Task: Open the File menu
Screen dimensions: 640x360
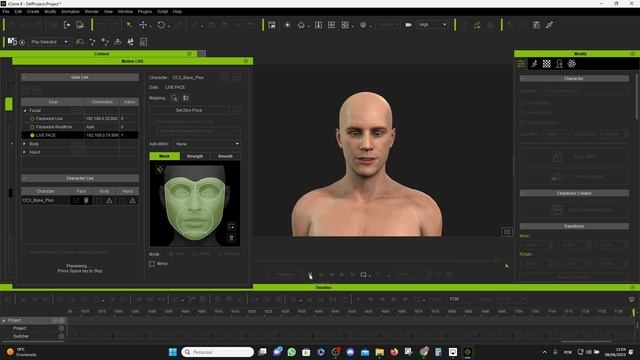Action: point(6,12)
